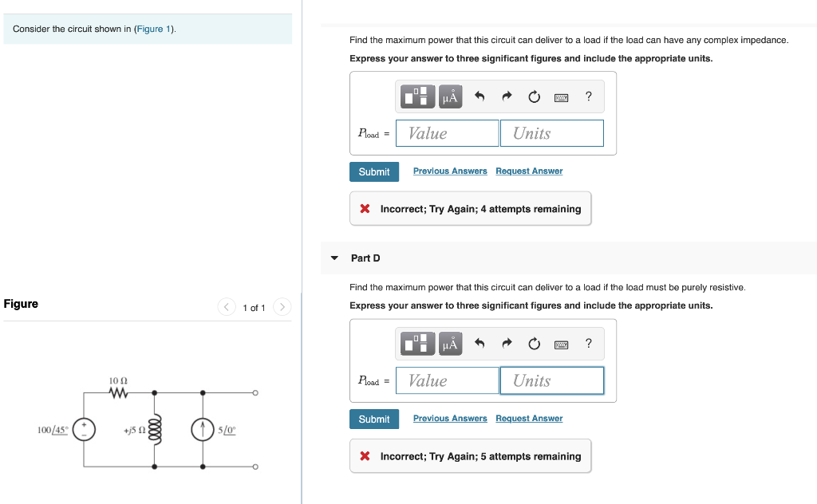Click the undo arrow in the answer toolbar
This screenshot has height=504, width=817.
coord(480,96)
